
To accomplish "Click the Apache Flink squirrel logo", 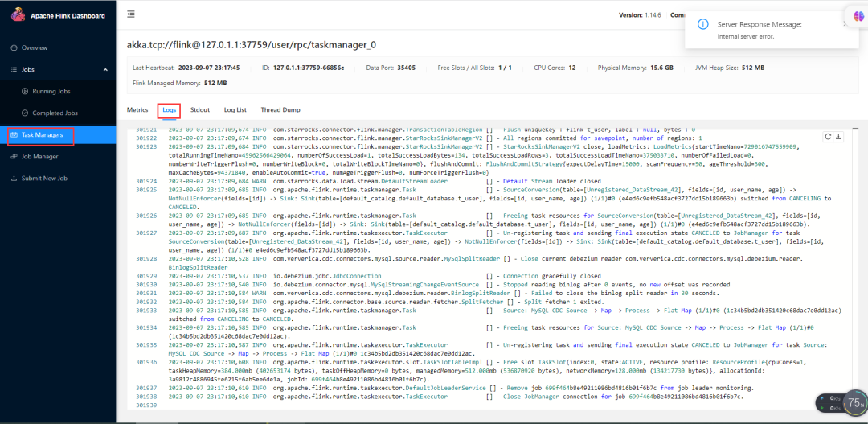I will point(18,15).
